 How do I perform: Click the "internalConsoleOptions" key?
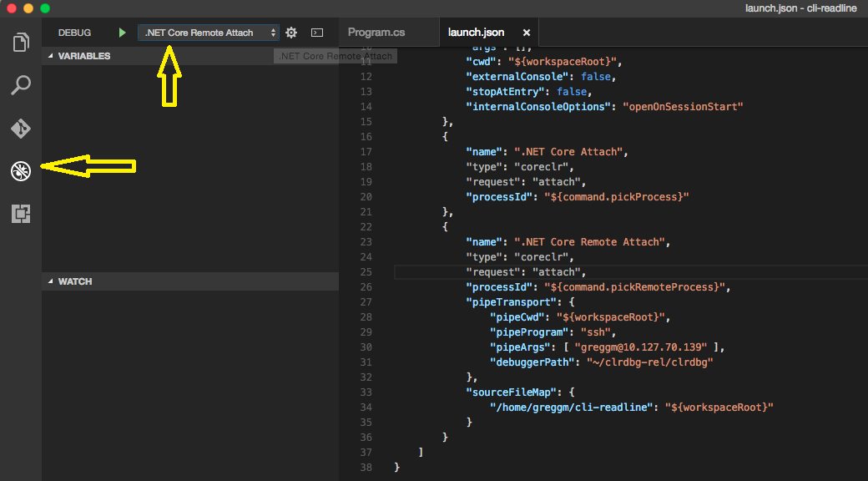[x=538, y=106]
